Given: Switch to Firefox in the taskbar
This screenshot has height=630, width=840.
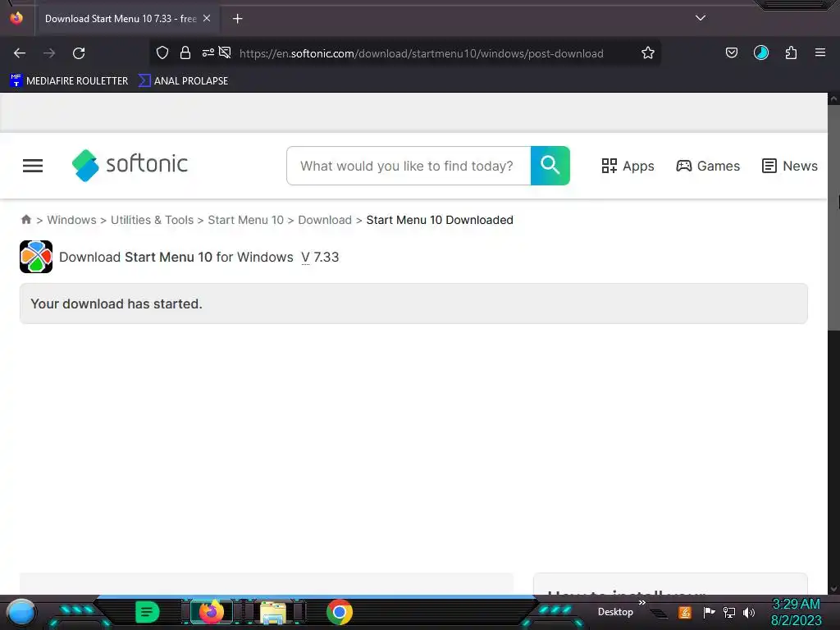Looking at the screenshot, I should pos(211,612).
